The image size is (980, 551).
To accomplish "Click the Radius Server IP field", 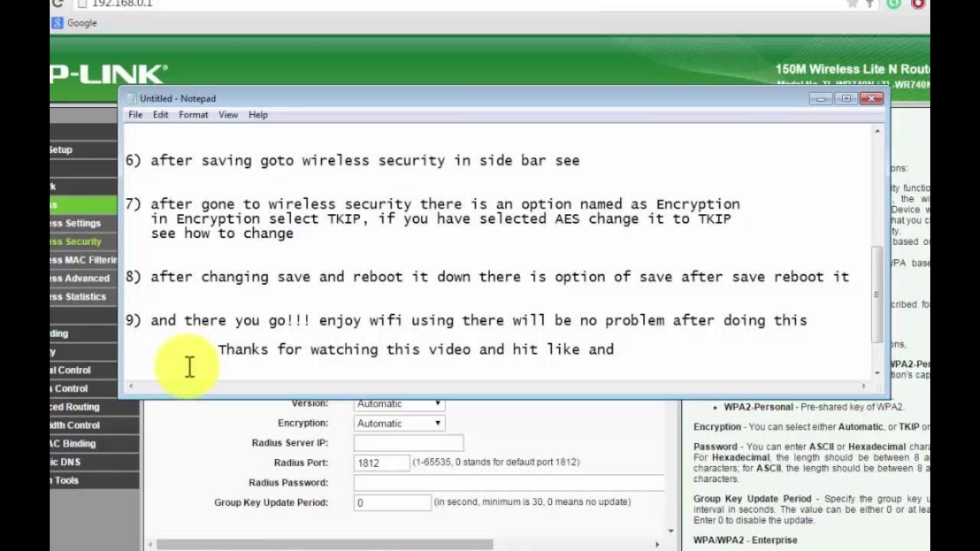I will point(408,443).
